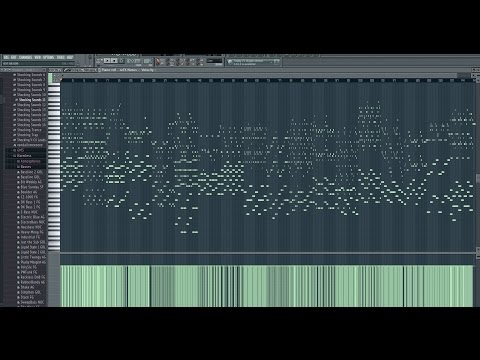The image size is (480, 360).
Task: Open the OPTIONS menu
Action: (48, 57)
